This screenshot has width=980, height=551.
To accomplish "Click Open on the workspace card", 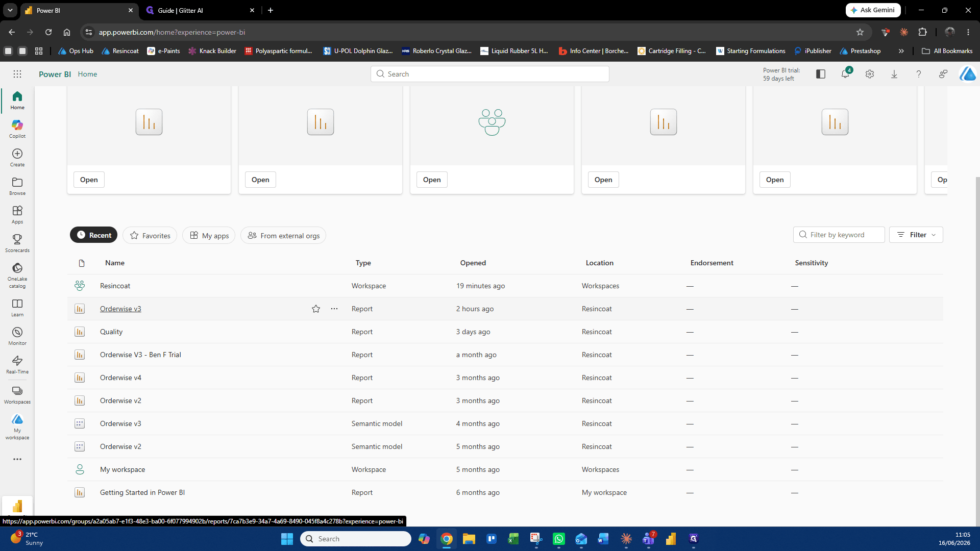I will point(432,180).
